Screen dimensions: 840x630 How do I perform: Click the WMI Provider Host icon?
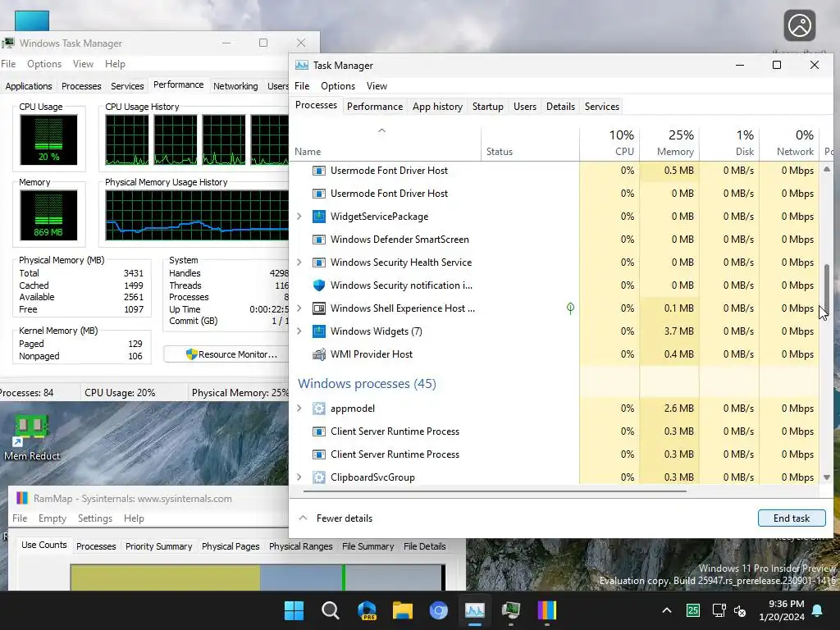(319, 354)
